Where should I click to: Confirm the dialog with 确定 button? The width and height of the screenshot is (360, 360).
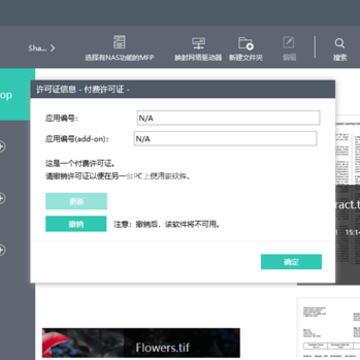(x=291, y=262)
